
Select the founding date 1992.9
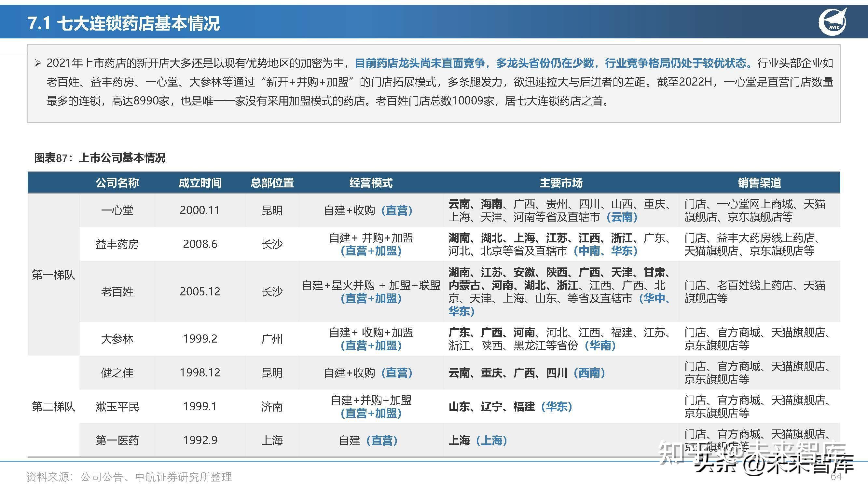click(x=200, y=440)
